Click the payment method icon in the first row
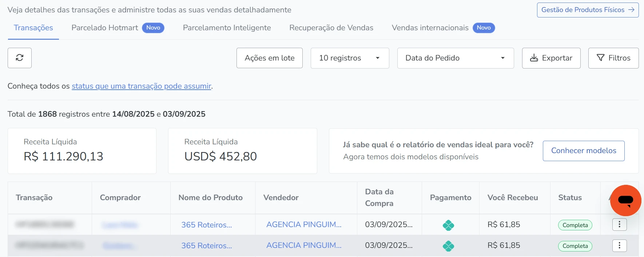The height and width of the screenshot is (257, 644). [x=448, y=225]
